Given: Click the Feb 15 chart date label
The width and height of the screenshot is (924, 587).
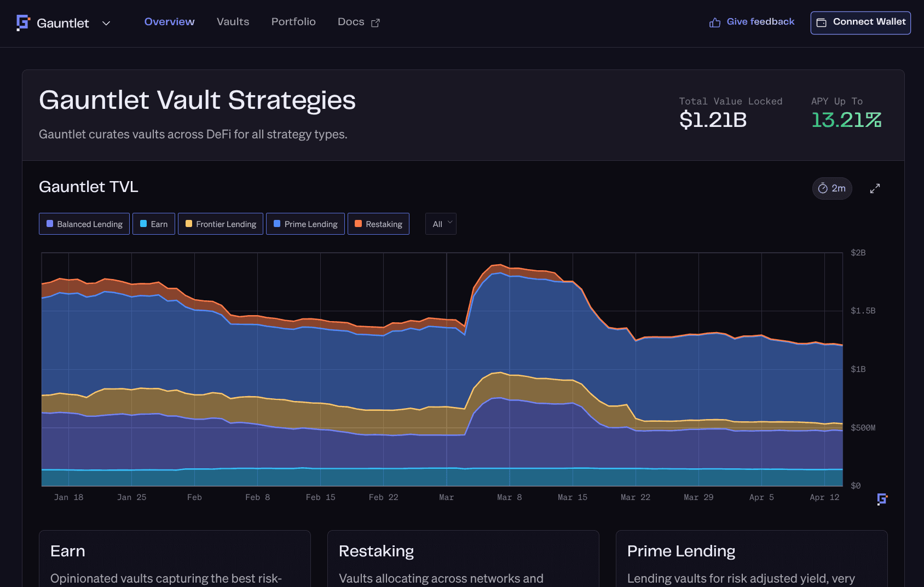Looking at the screenshot, I should tap(321, 497).
